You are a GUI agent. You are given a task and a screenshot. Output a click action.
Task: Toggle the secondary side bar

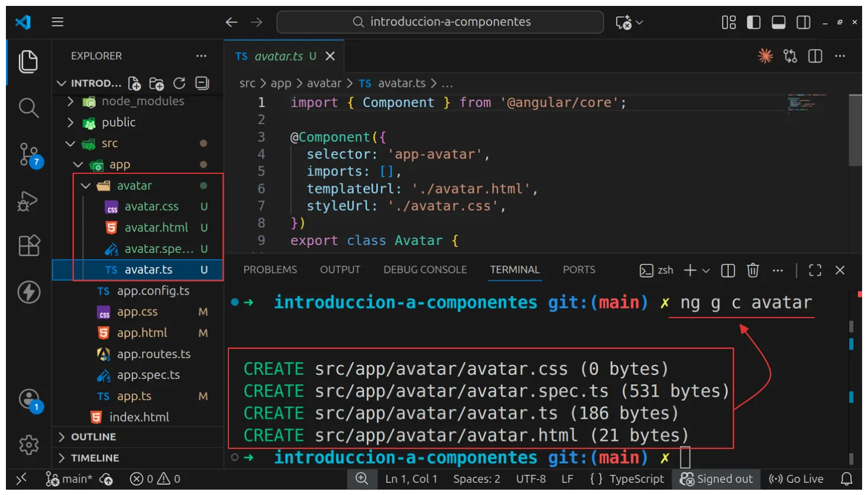click(x=804, y=22)
